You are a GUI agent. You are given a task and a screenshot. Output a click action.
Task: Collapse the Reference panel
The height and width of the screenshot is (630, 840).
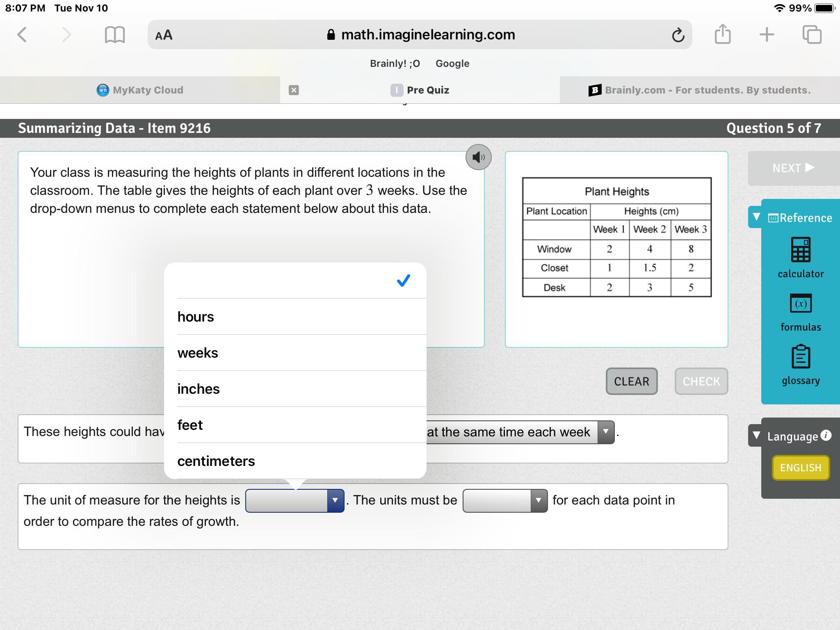(x=756, y=217)
